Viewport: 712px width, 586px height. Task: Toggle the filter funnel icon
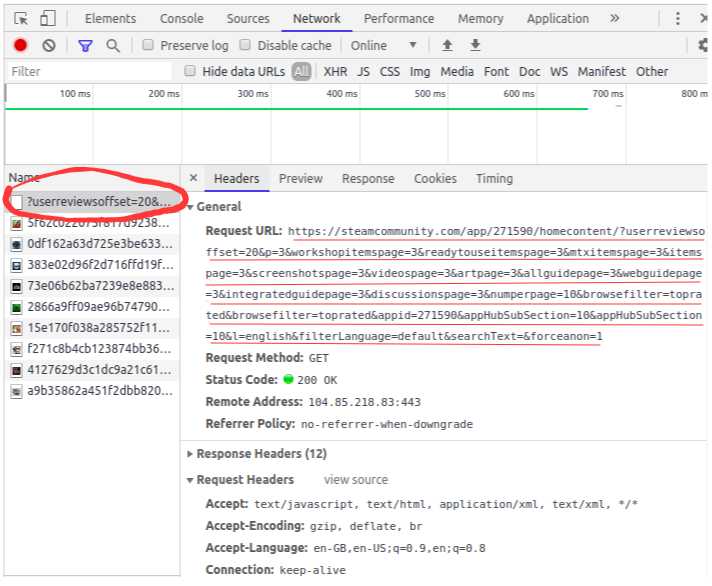click(85, 45)
